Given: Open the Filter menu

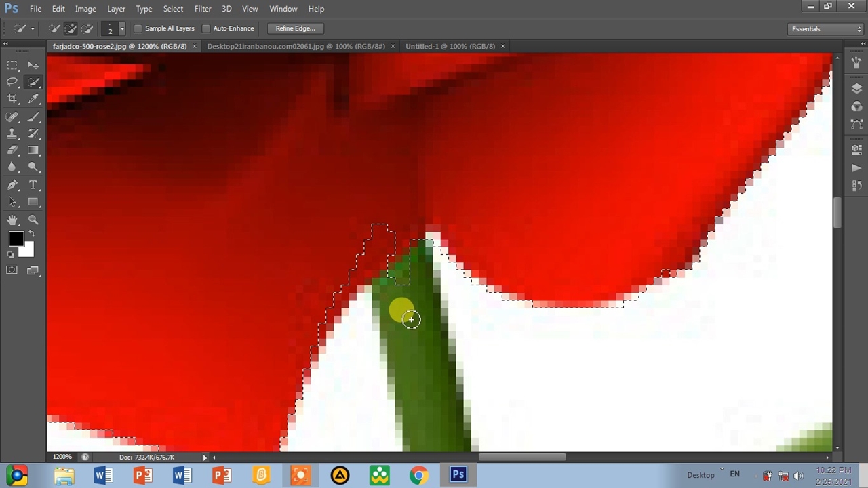Looking at the screenshot, I should point(203,9).
